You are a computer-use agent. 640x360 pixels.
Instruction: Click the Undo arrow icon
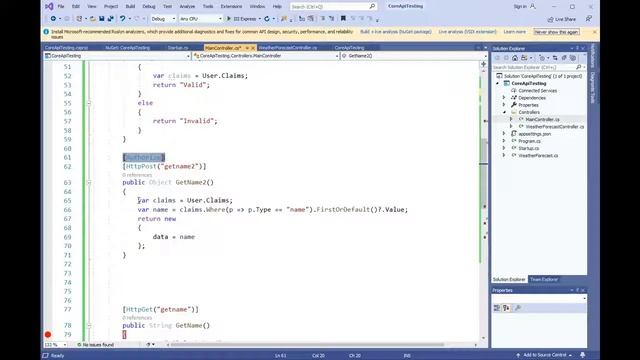pos(122,19)
